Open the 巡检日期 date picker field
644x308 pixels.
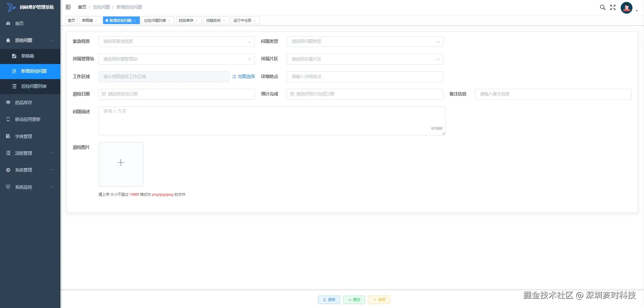(x=177, y=94)
